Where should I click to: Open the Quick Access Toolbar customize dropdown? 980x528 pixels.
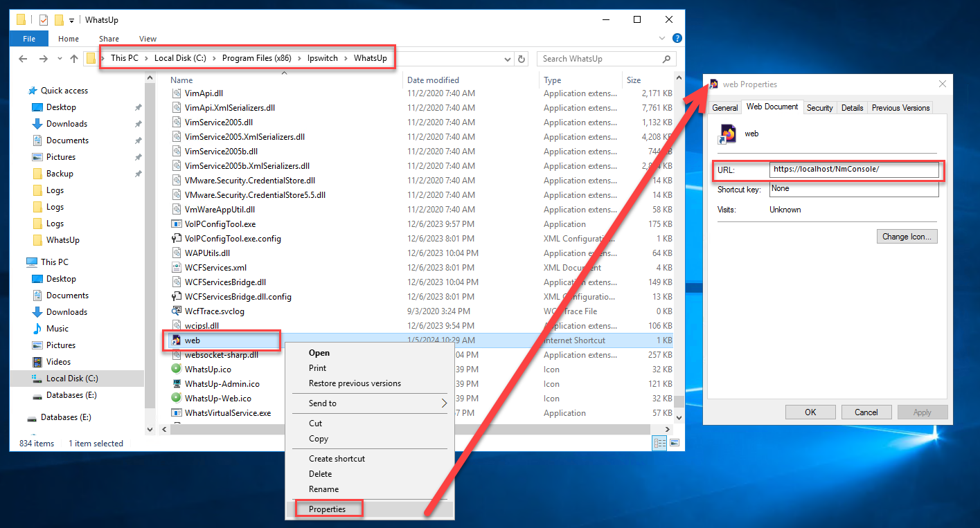[x=71, y=20]
